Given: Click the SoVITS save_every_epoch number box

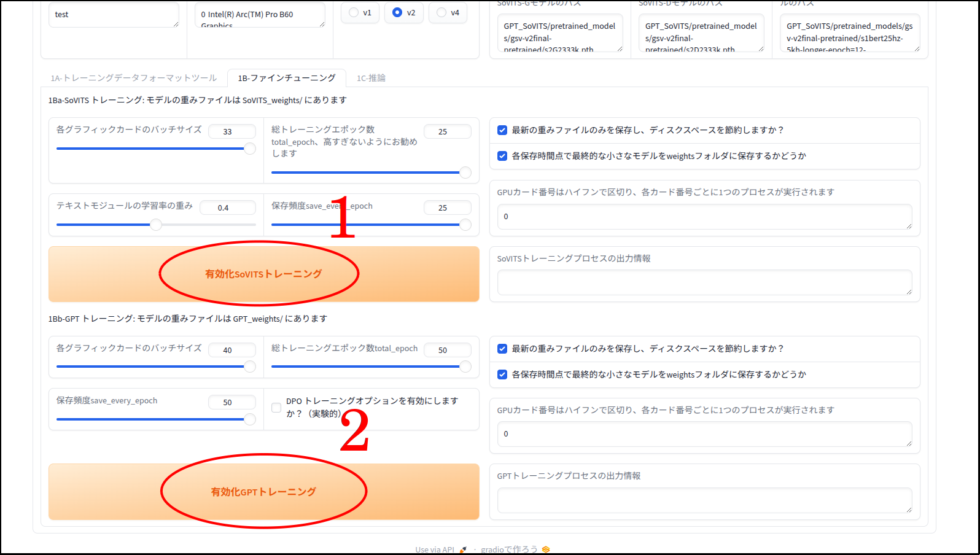Looking at the screenshot, I should pyautogui.click(x=447, y=208).
